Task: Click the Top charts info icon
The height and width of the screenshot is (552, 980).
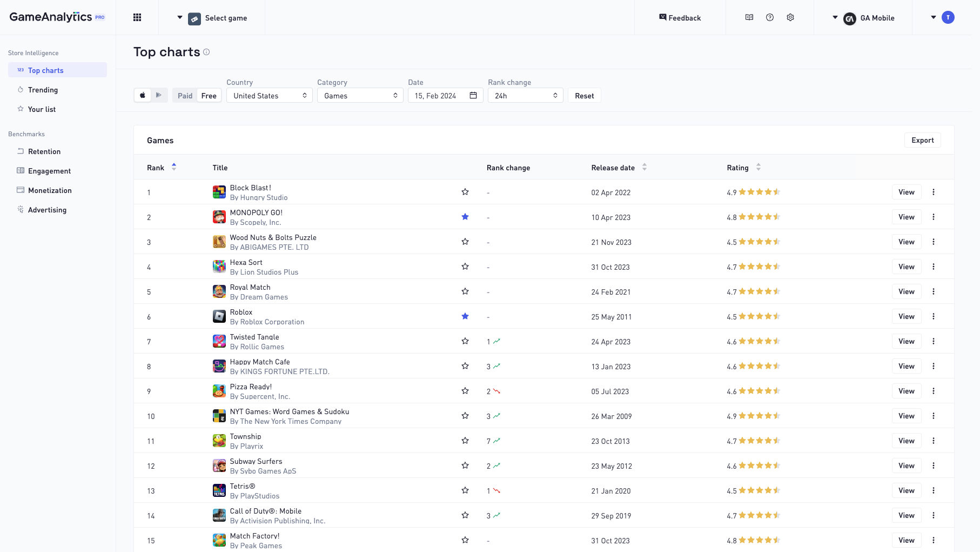Action: click(206, 52)
